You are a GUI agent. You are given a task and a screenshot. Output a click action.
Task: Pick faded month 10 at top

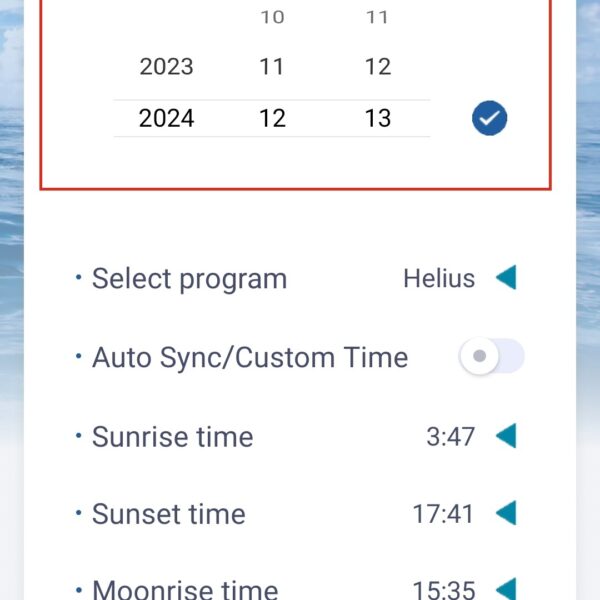[272, 17]
